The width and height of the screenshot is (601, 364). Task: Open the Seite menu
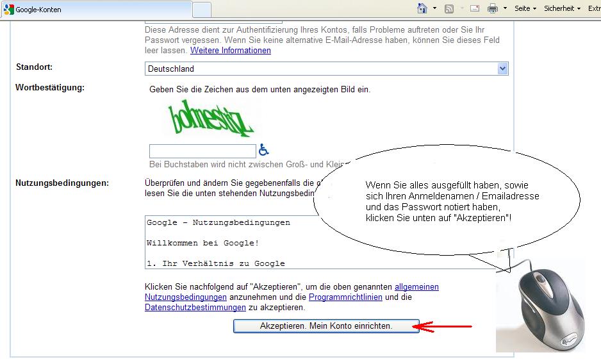(x=525, y=9)
